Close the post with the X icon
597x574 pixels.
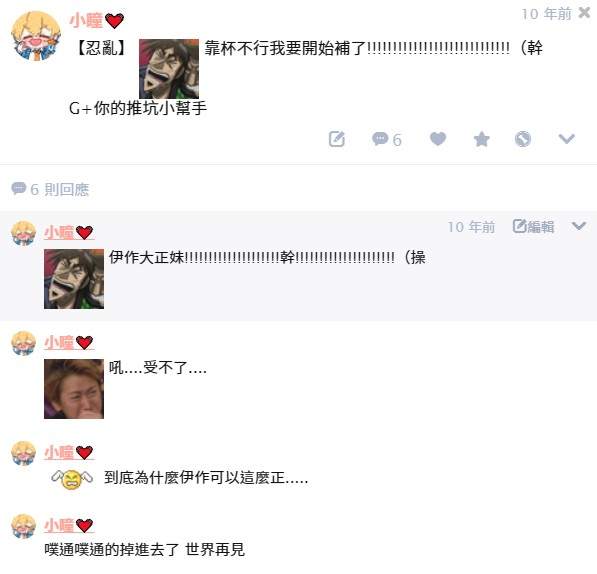pos(584,13)
